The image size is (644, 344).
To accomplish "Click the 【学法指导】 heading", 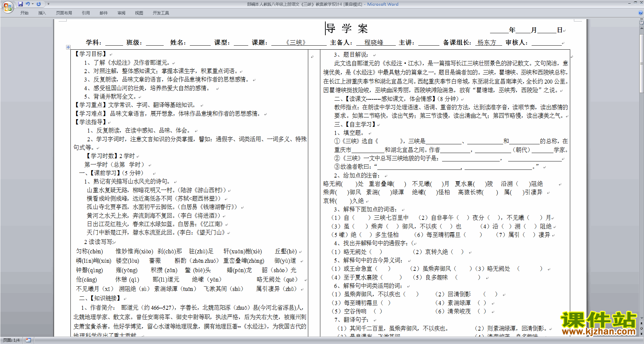I will coord(91,122).
